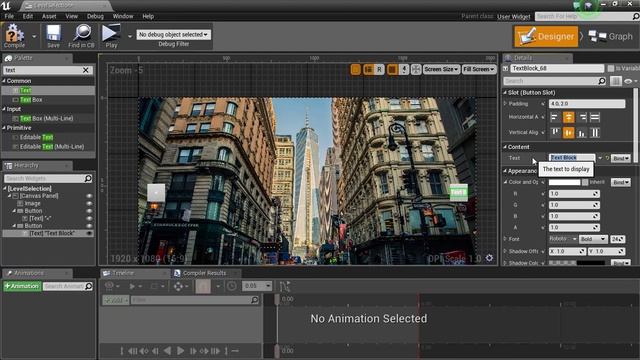640x360 pixels.
Task: Expand the Font property
Action: point(505,239)
